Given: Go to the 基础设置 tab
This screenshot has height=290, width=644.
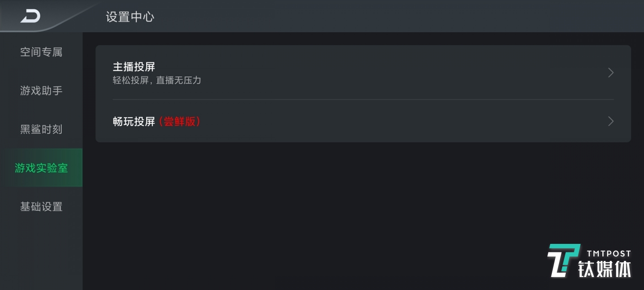Looking at the screenshot, I should 41,207.
